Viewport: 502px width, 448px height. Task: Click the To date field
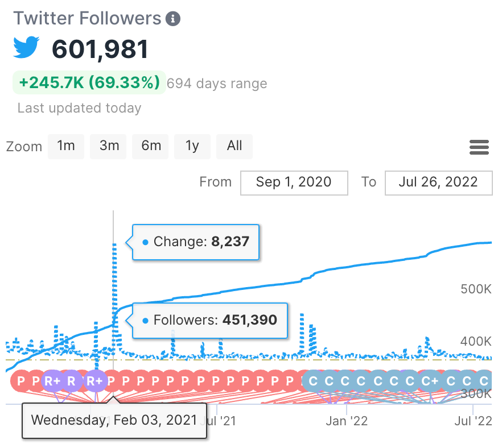click(438, 182)
